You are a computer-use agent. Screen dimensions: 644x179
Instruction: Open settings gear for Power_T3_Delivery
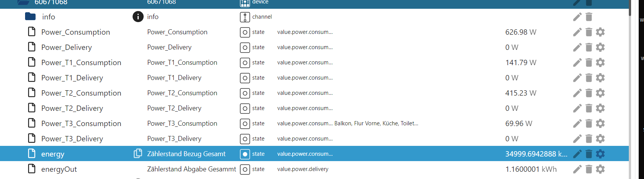(600, 139)
